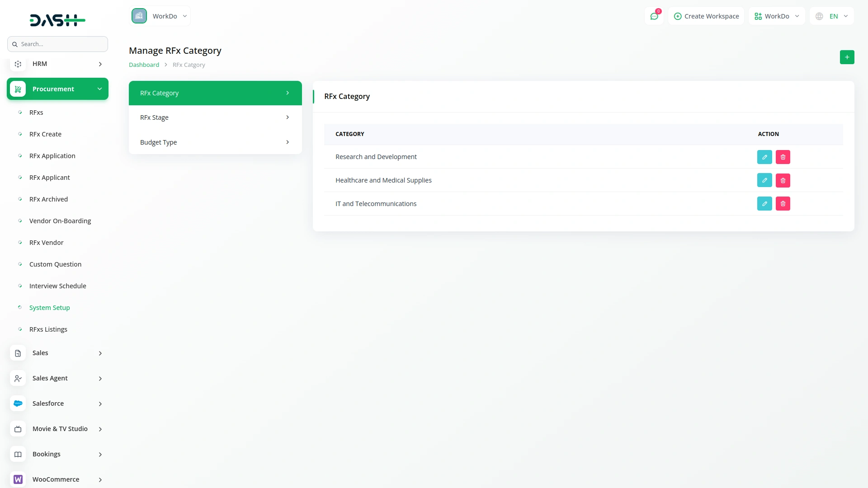Follow the Dashboard breadcrumb link
Image resolution: width=868 pixels, height=488 pixels.
(x=144, y=65)
